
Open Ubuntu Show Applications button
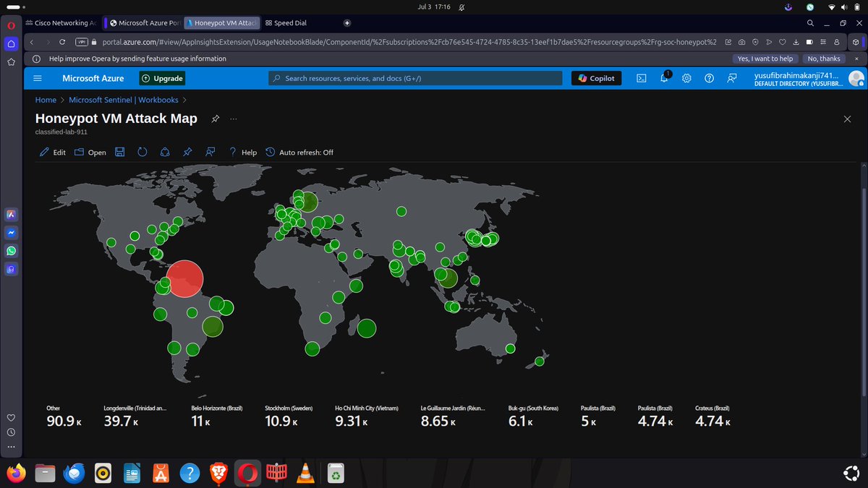coord(851,474)
